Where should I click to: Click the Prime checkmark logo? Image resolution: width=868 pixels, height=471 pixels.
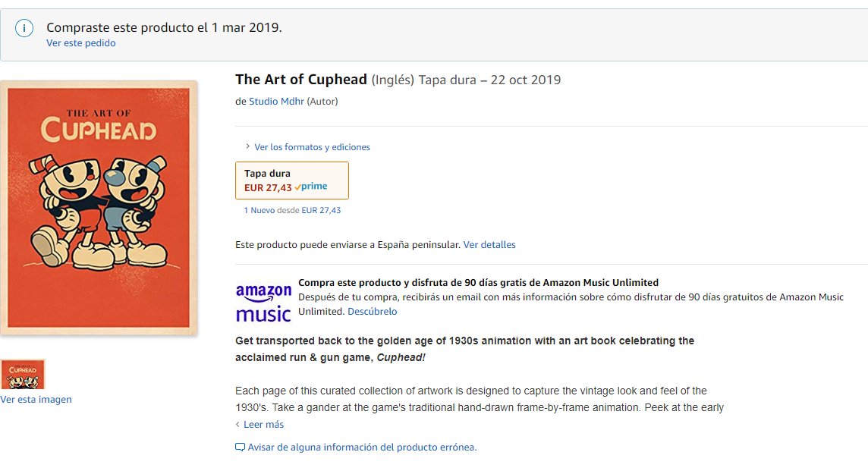[x=310, y=187]
